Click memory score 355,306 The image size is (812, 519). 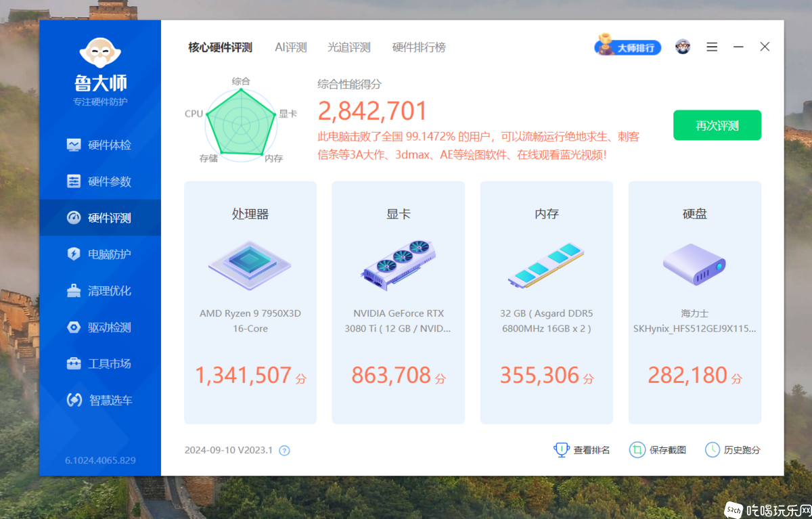[x=540, y=375]
